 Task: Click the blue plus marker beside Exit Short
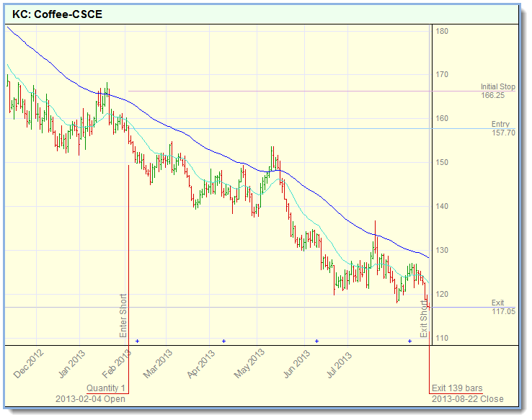pos(409,341)
